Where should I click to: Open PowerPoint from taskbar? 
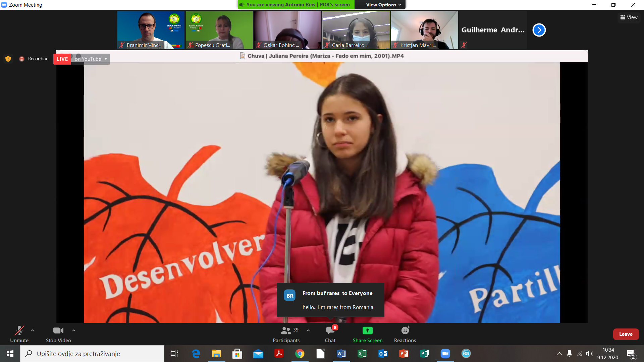point(404,354)
